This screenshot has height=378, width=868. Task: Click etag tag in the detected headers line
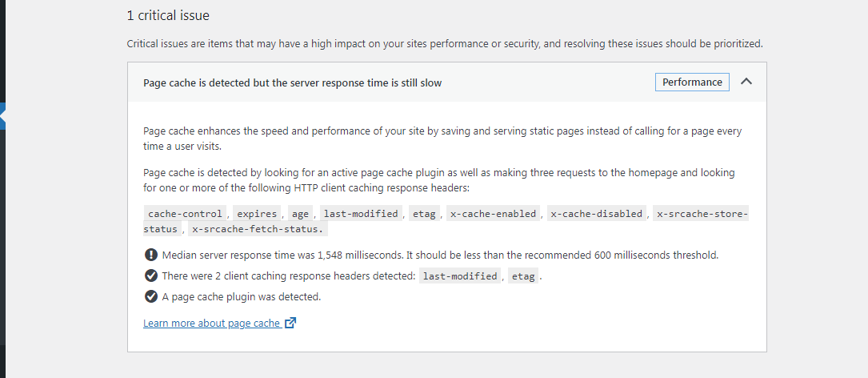523,276
